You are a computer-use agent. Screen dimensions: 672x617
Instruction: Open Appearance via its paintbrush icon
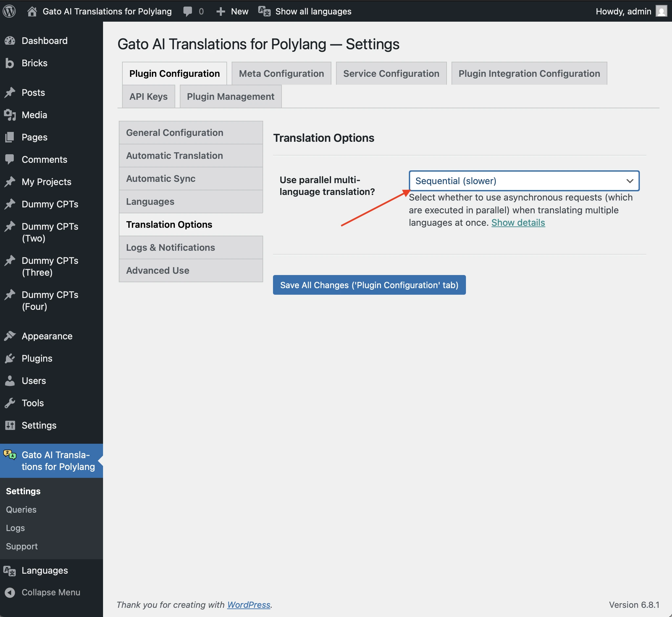pos(10,336)
